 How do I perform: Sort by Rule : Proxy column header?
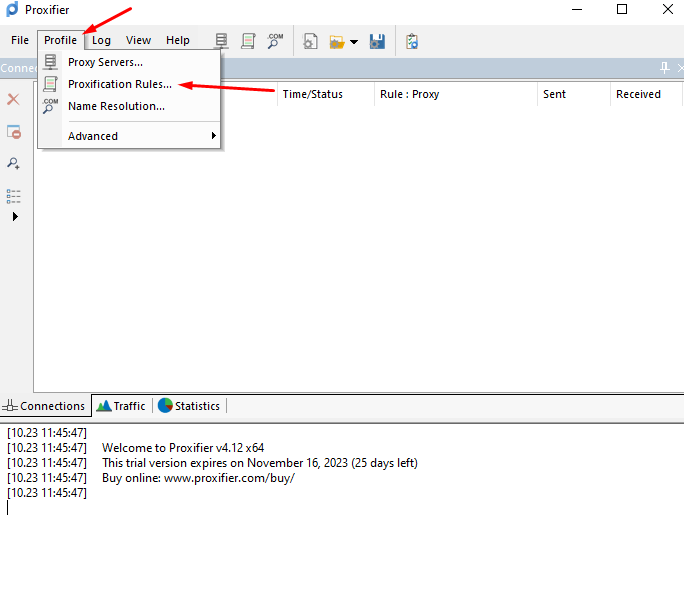coord(455,94)
